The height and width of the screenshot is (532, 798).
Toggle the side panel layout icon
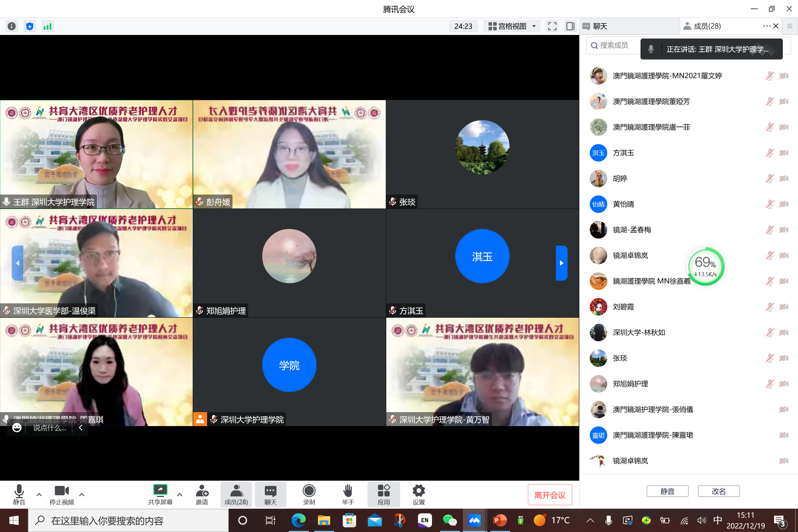570,26
